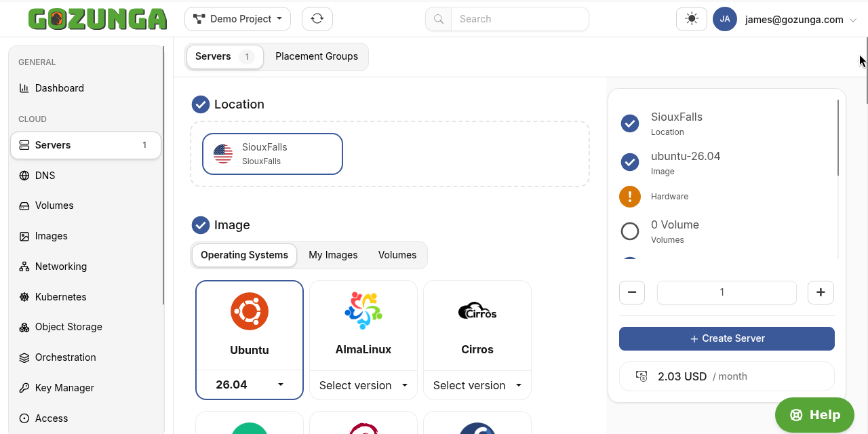The image size is (868, 434).
Task: Click the Search input field
Action: (x=519, y=19)
